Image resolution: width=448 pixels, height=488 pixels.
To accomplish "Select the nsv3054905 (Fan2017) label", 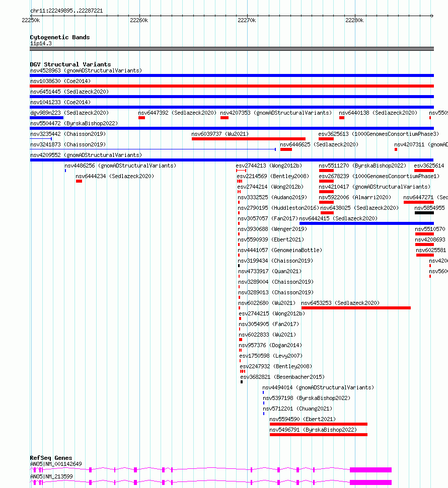I will click(269, 324).
